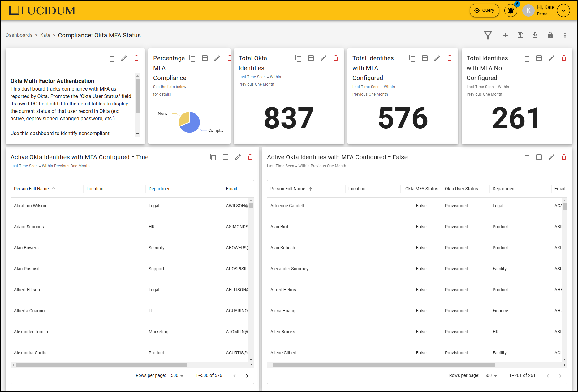View data for MFA Not Configured card
The image size is (578, 392).
pyautogui.click(x=539, y=58)
